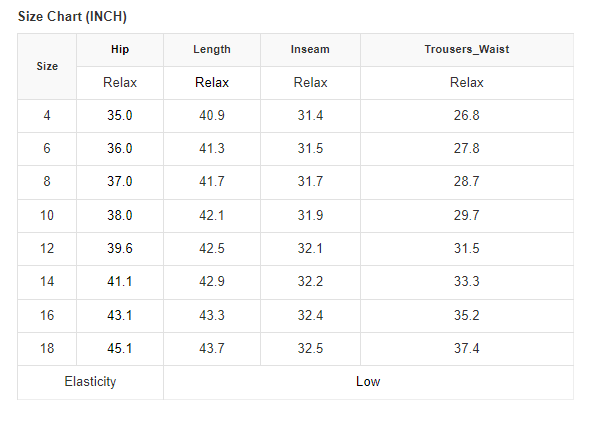Select the size 4 row label
The image size is (609, 425).
tap(47, 115)
